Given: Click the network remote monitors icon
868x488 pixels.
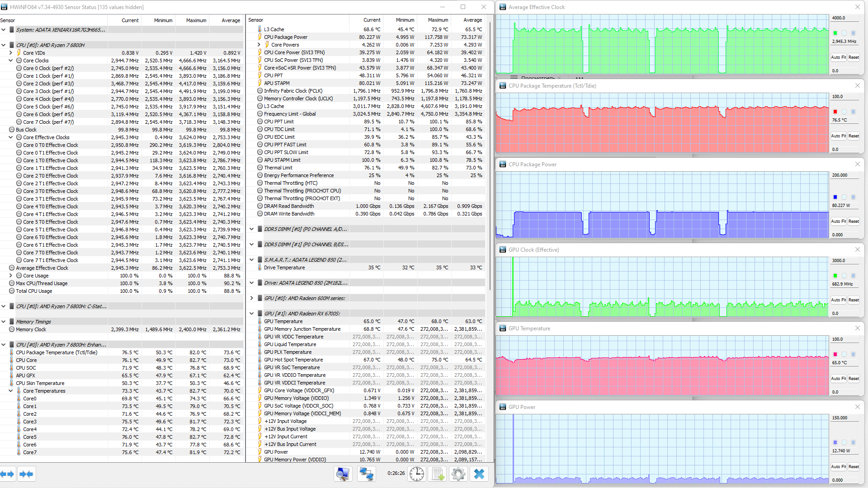Looking at the screenshot, I should (366, 474).
